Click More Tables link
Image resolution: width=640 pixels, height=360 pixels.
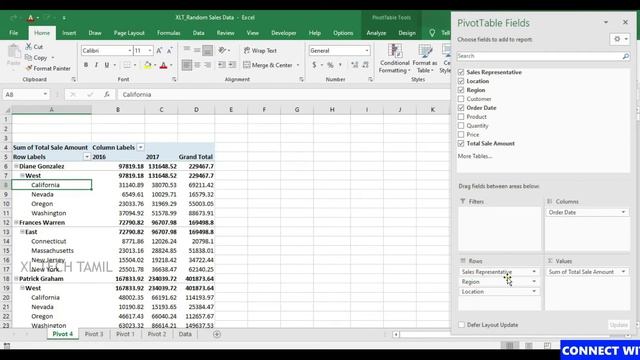[475, 156]
